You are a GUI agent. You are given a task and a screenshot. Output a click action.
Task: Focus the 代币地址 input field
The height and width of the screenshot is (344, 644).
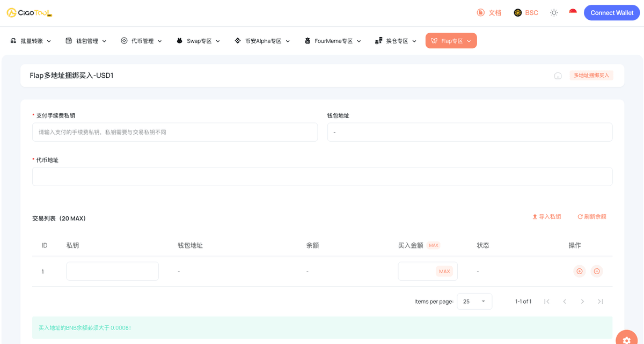point(322,177)
